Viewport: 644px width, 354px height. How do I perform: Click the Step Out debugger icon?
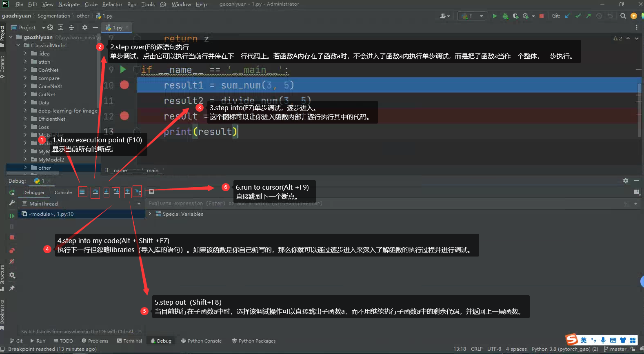point(127,192)
